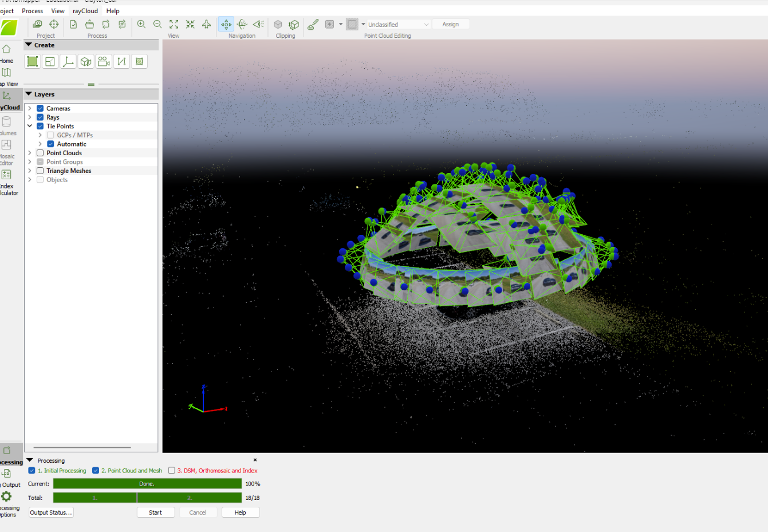The height and width of the screenshot is (532, 768).
Task: Click the New Processing Area cube icon
Action: (x=86, y=61)
